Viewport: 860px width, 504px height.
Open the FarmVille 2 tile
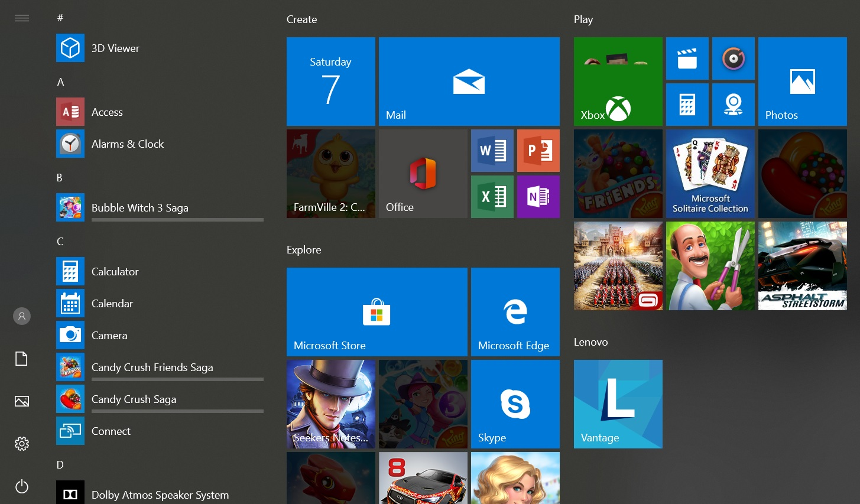pos(331,174)
